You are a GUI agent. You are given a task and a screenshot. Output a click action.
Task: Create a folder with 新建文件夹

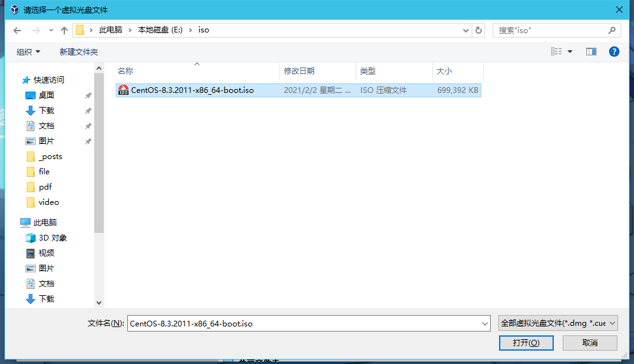(79, 52)
